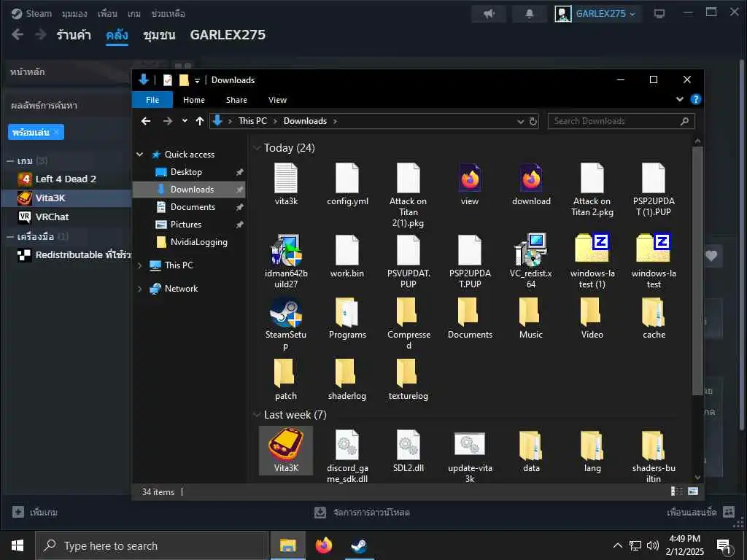Viewport: 747px width, 560px height.
Task: Open the system tray volume icon
Action: (653, 545)
